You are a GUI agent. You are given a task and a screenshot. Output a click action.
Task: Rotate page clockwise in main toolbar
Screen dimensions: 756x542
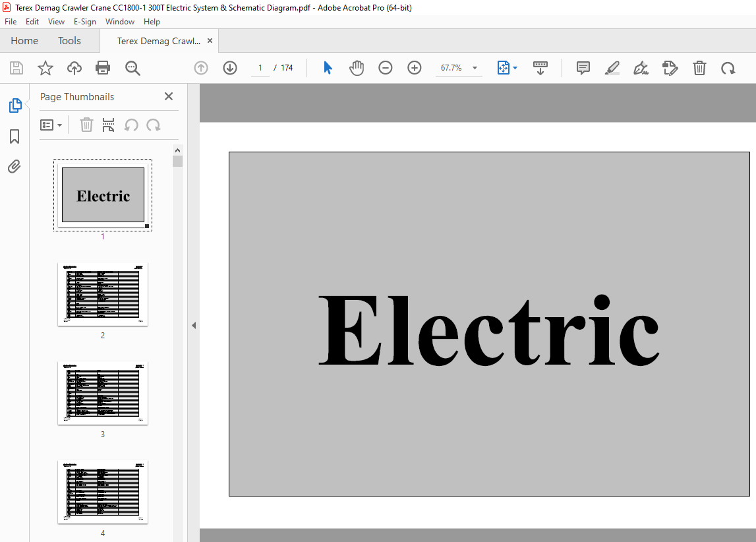click(728, 68)
